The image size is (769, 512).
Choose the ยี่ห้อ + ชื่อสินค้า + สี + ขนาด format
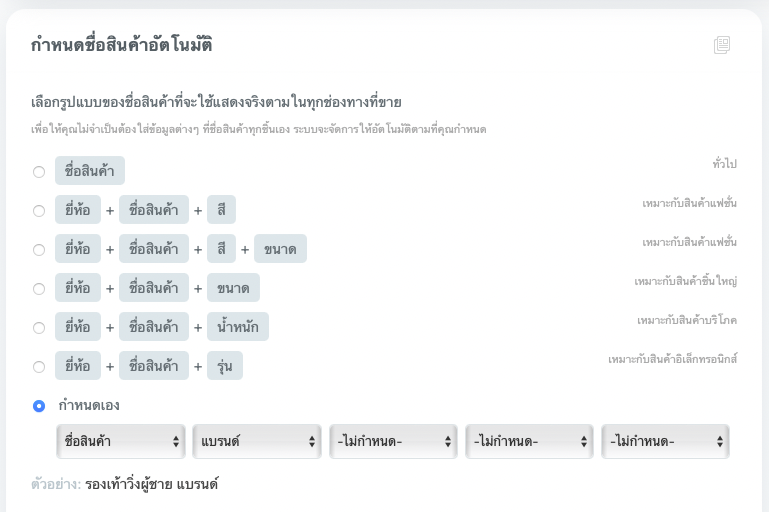point(39,249)
